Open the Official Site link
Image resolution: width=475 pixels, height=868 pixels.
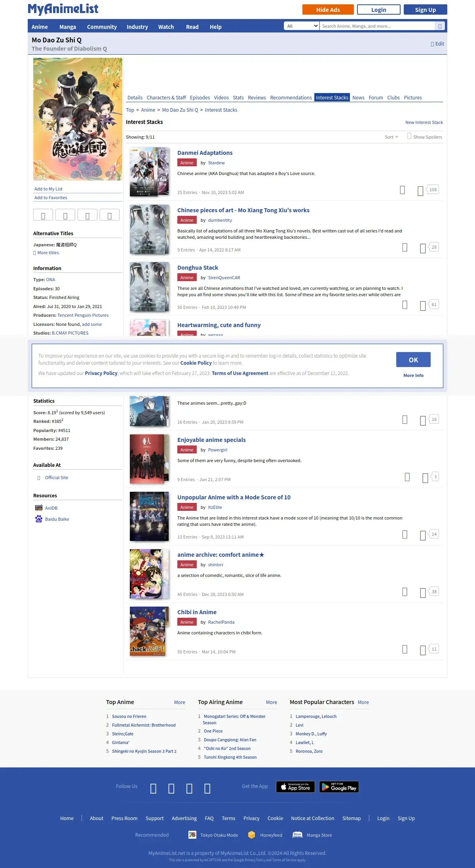tap(57, 478)
